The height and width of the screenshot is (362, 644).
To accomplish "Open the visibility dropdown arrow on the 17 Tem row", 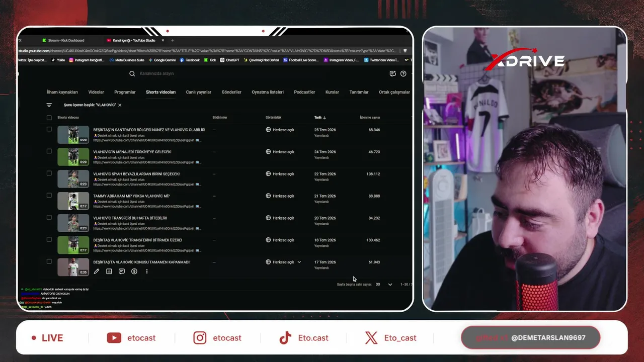I will pyautogui.click(x=299, y=262).
